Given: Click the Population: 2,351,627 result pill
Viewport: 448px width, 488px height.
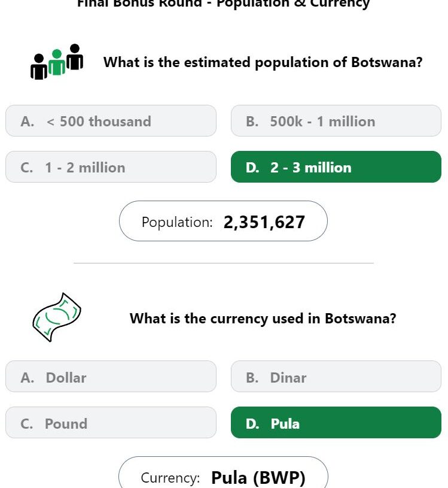Looking at the screenshot, I should tap(223, 221).
